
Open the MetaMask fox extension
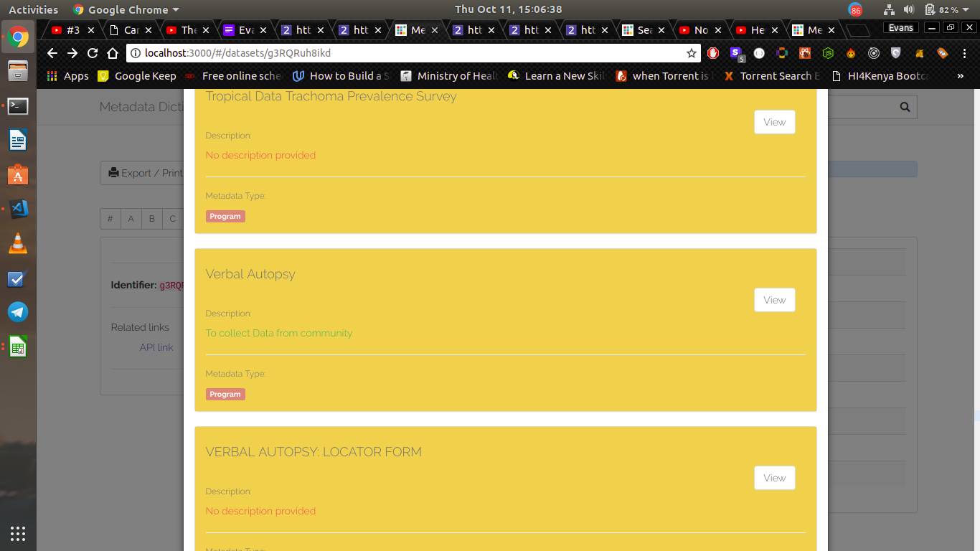coord(919,53)
